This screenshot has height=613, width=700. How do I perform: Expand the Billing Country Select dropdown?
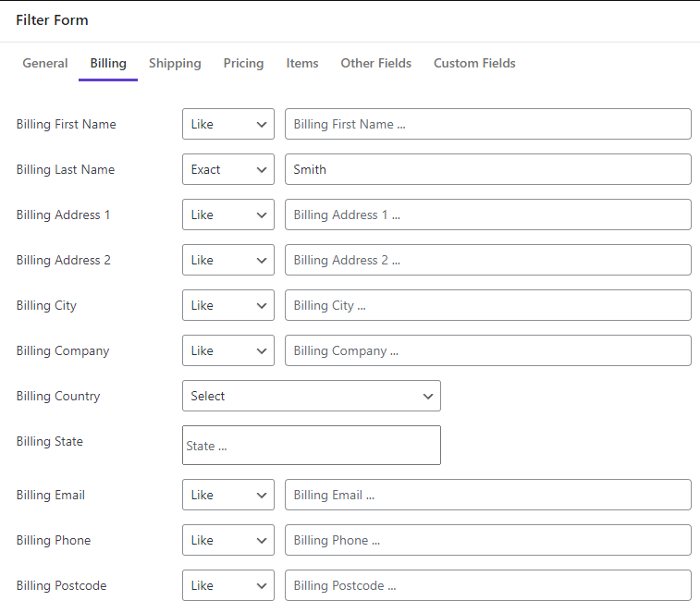pos(311,396)
